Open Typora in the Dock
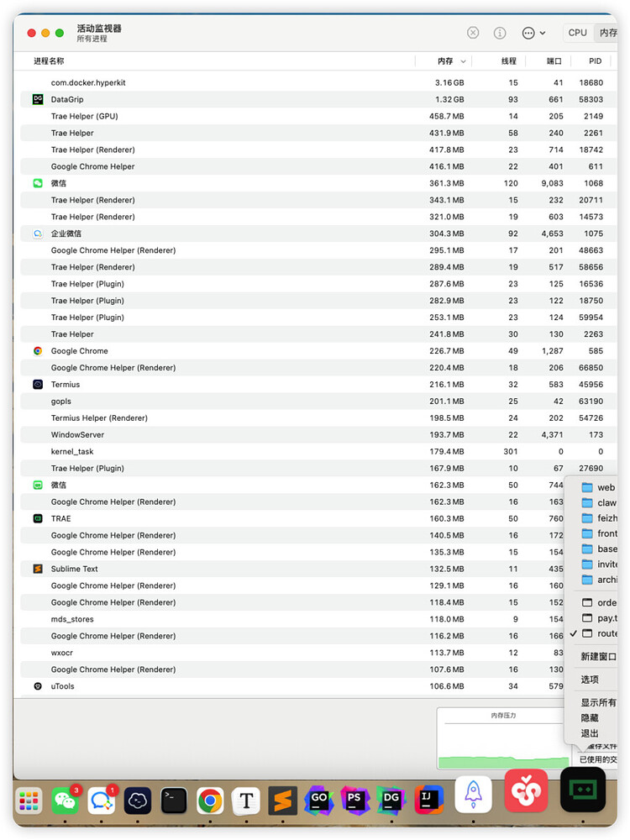The height and width of the screenshot is (840, 630). click(x=246, y=801)
